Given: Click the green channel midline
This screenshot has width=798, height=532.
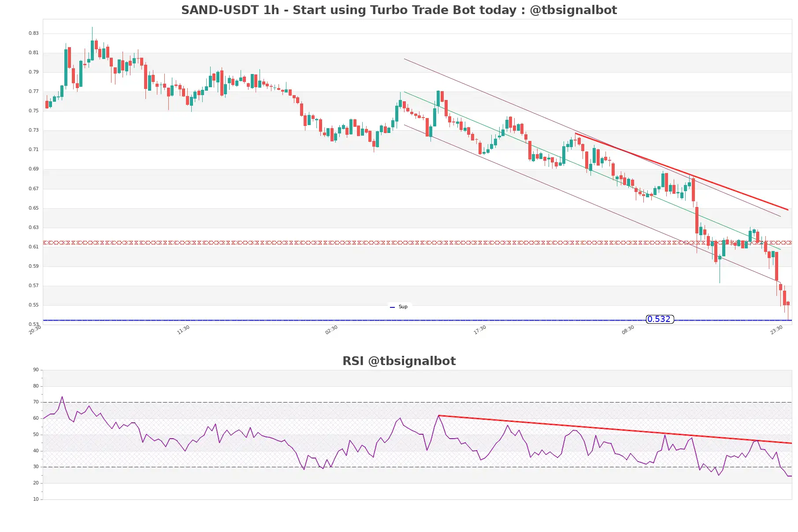Looking at the screenshot, I should pos(592,170).
